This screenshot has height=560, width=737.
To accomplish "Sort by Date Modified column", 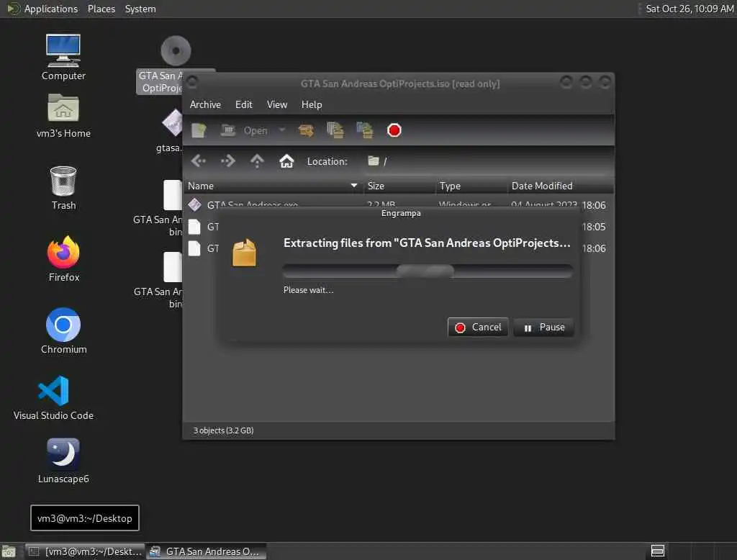I will [561, 186].
